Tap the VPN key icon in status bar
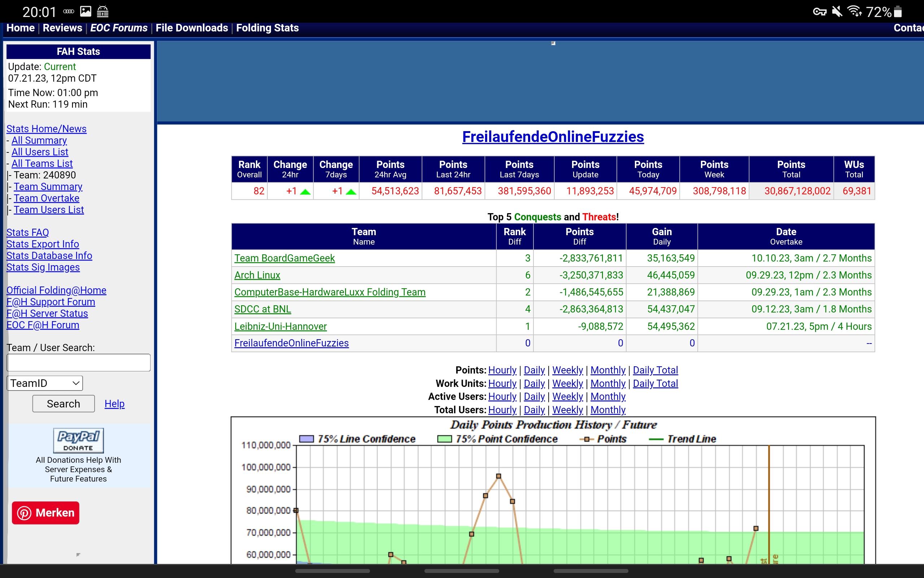The width and height of the screenshot is (924, 578). pyautogui.click(x=819, y=12)
